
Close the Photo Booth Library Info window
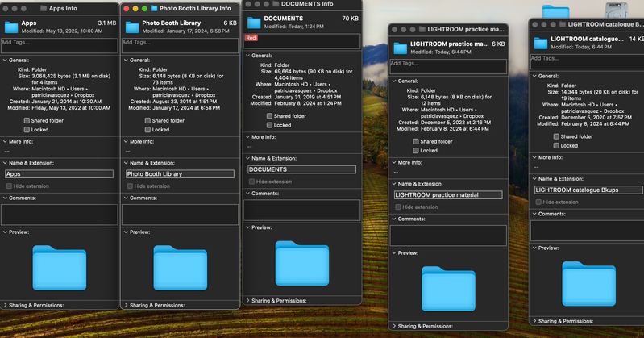point(127,8)
